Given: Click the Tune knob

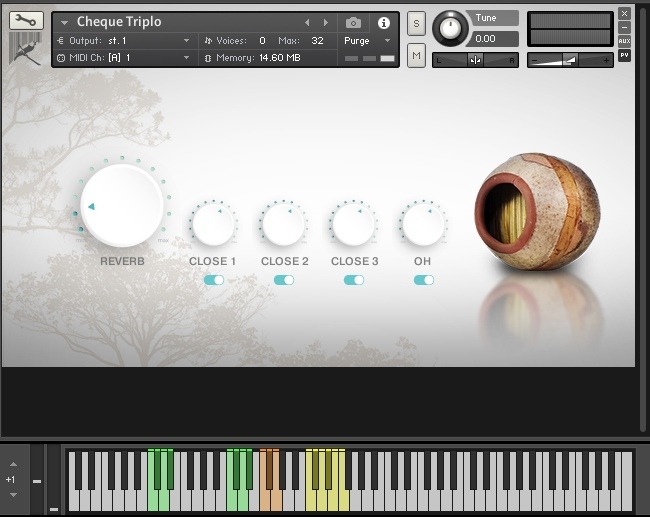Looking at the screenshot, I should pyautogui.click(x=451, y=28).
